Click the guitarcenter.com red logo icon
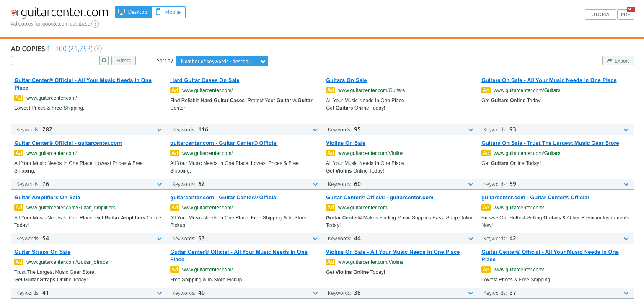Viewport: 644px width, 299px height. [14, 13]
